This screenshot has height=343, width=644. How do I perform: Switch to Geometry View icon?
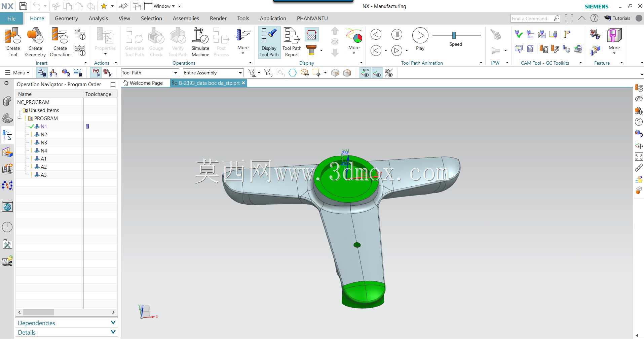66,73
